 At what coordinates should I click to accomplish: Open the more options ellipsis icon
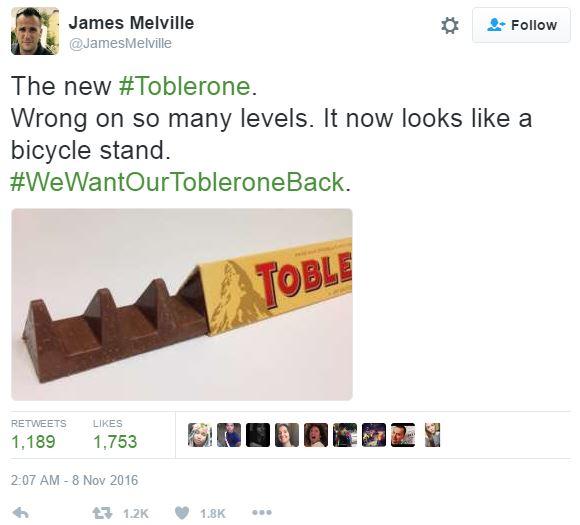coord(262,512)
